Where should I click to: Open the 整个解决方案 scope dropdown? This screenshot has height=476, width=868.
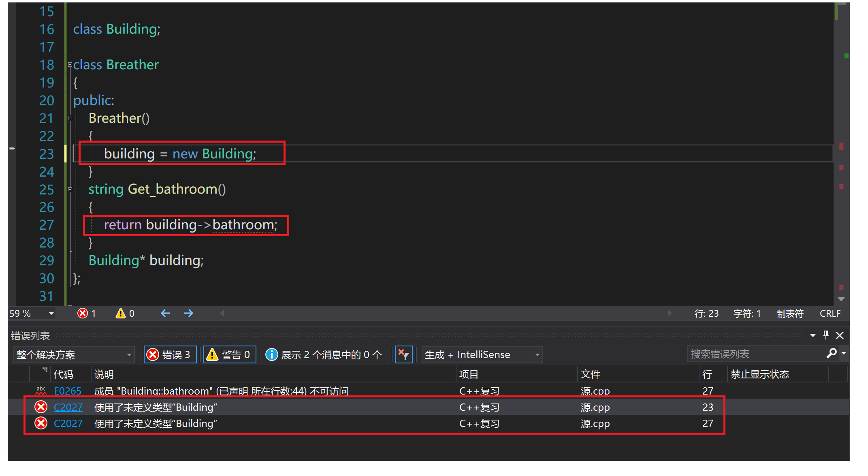(x=74, y=354)
